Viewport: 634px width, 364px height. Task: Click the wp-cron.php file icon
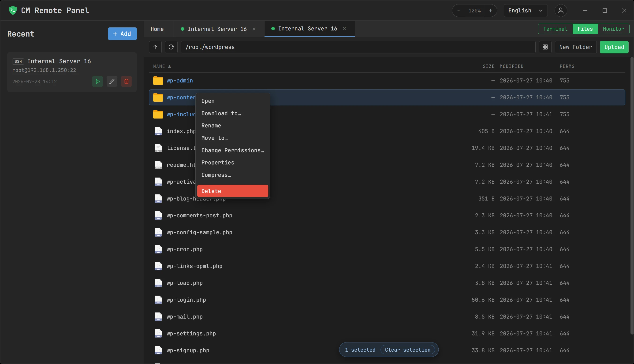[x=158, y=249]
